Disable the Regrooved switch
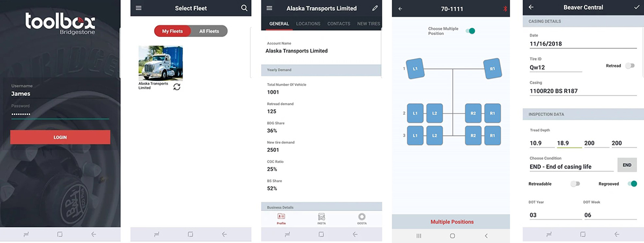Viewport: 644px width, 243px height. 632,183
